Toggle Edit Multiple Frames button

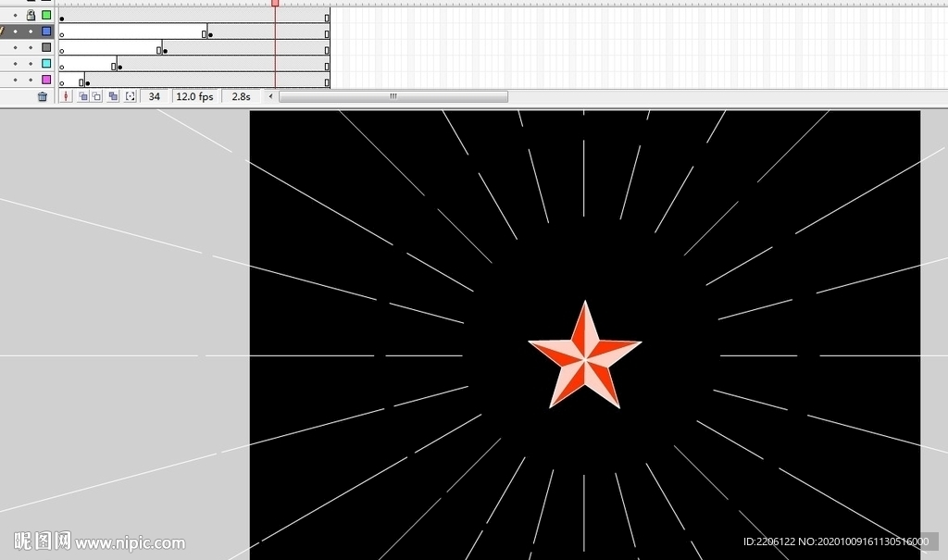click(113, 96)
